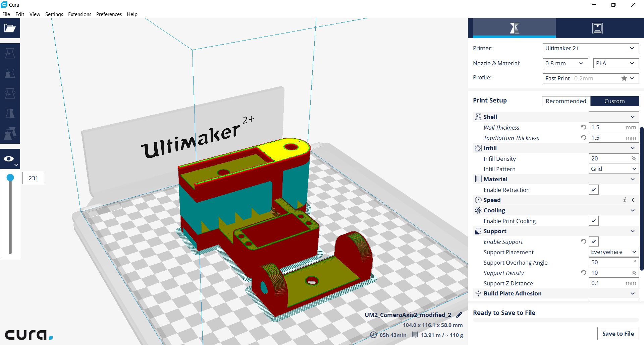
Task: Click the Support Overhang Angle value field
Action: [614, 262]
